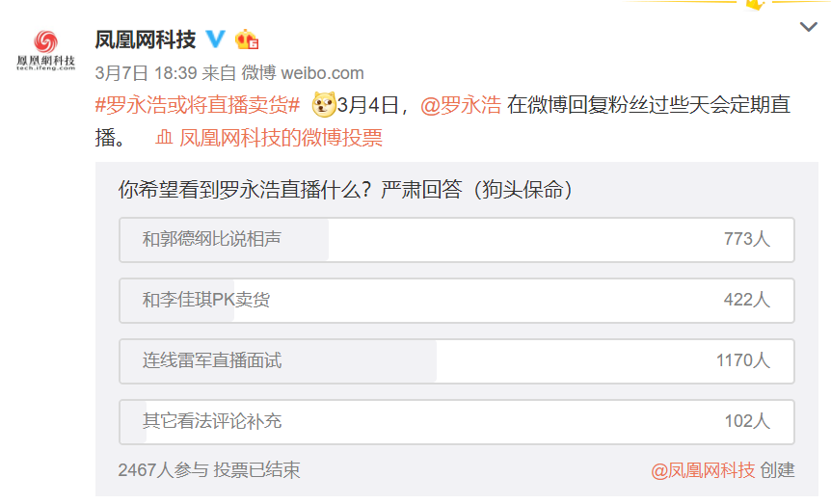Click the orange crown membership badge

[x=247, y=40]
